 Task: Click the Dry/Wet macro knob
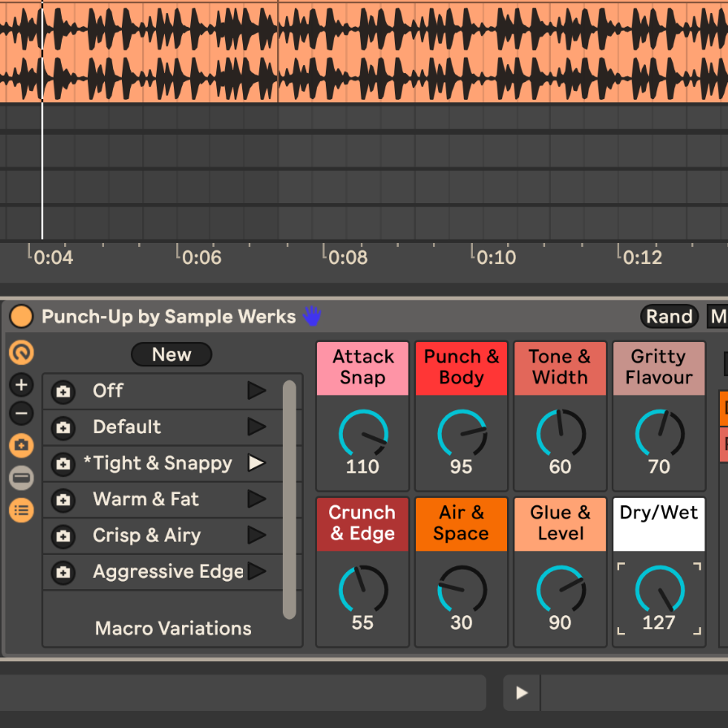coord(659,590)
